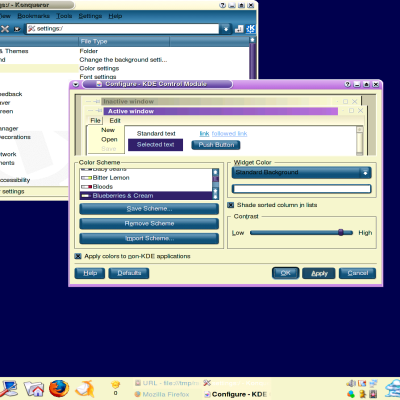Image resolution: width=400 pixels, height=400 pixels.
Task: Open the Tools menu in Konqueror
Action: click(x=64, y=16)
